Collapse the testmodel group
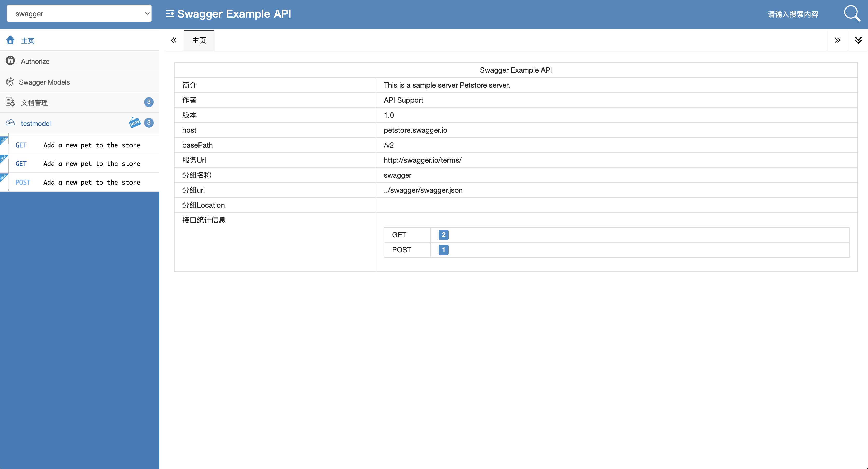This screenshot has width=868, height=469. (36, 124)
